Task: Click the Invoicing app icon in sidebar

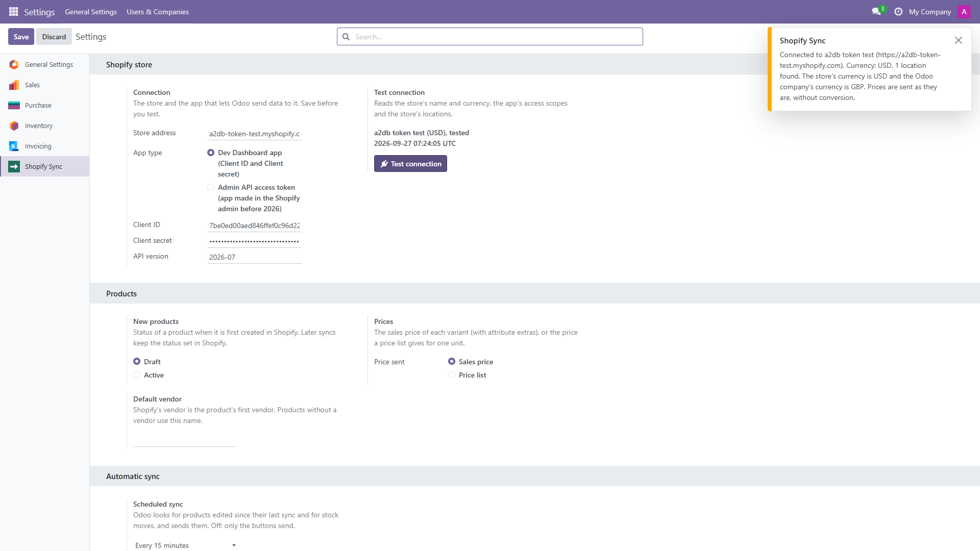Action: coord(14,146)
